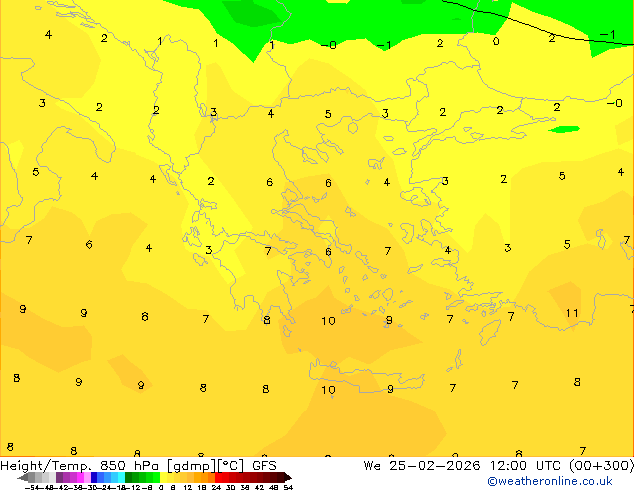Click the Height/Temp. 850 hPa title text
Image resolution: width=634 pixels, height=490 pixels.
click(x=78, y=466)
